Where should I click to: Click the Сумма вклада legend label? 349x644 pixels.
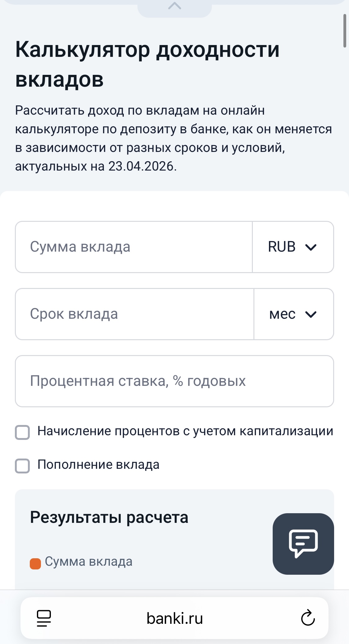click(89, 562)
